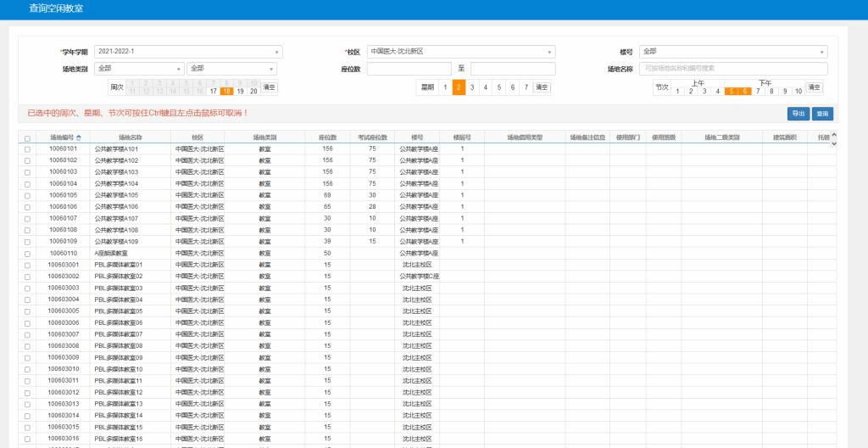868x448 pixels.
Task: Click the sort arrow on 场地编号 column
Action: 79,137
